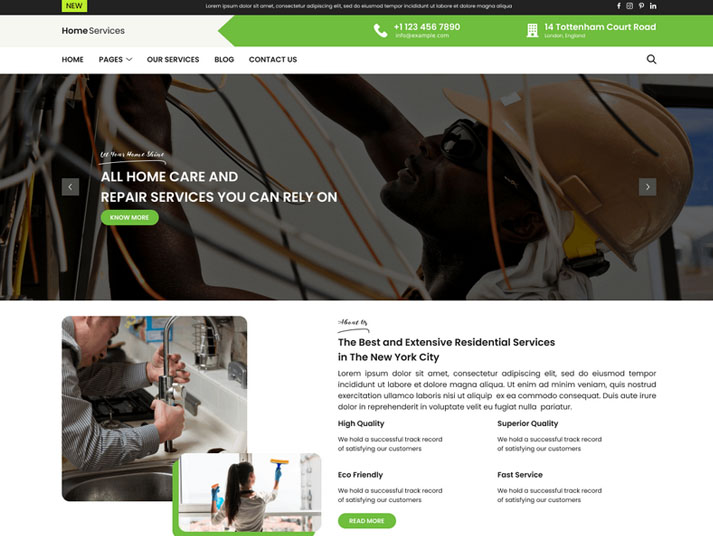Go to the Blog menu item

pos(224,60)
